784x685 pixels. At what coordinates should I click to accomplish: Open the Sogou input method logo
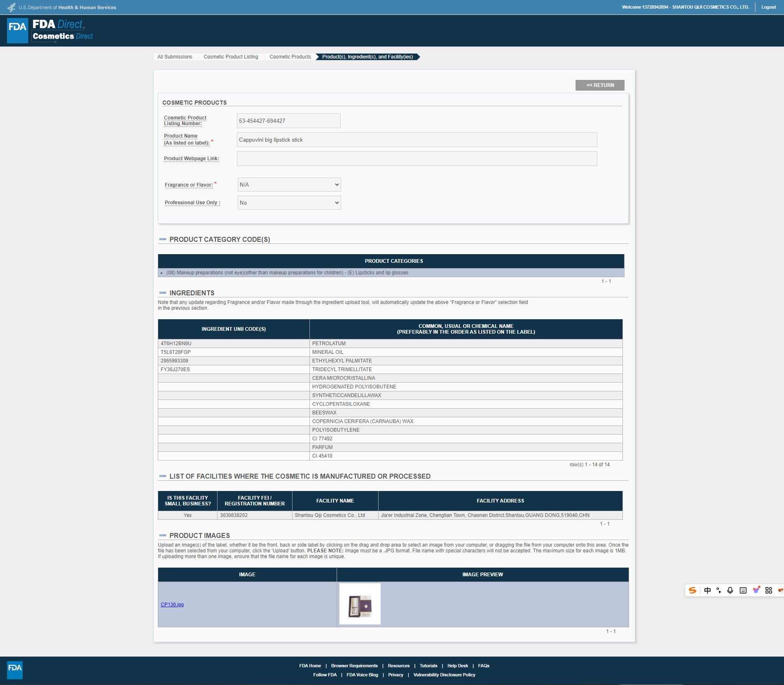click(693, 590)
